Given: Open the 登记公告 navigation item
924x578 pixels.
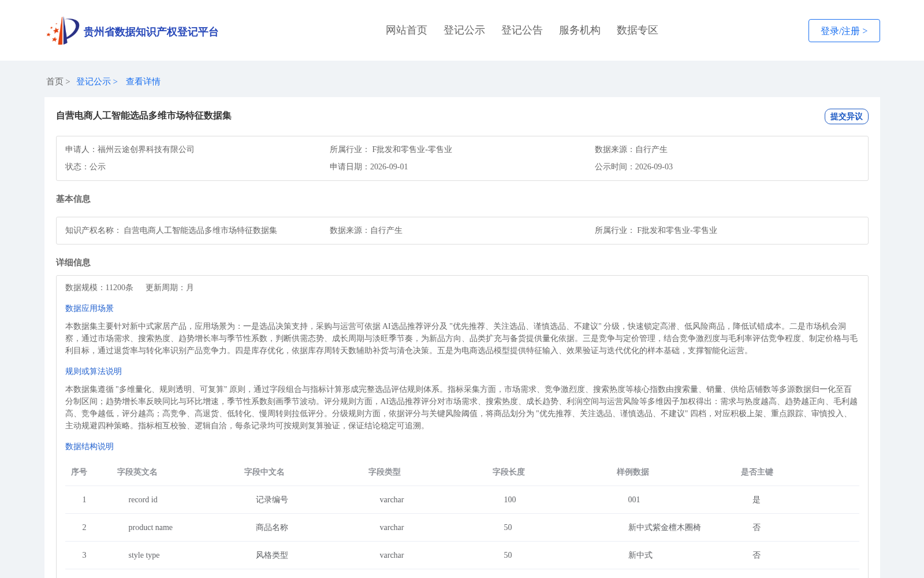Looking at the screenshot, I should point(522,30).
